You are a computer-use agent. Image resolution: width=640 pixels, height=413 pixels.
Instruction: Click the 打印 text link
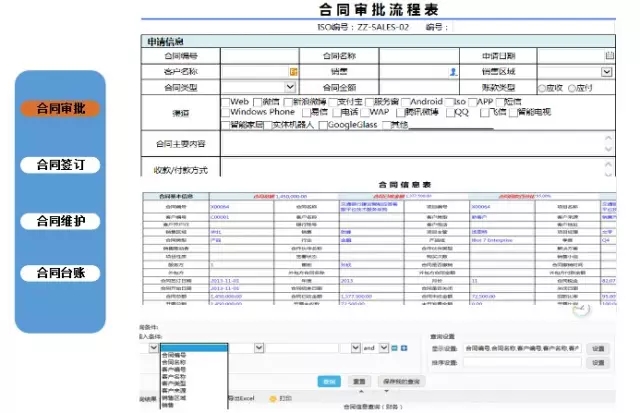[285, 399]
